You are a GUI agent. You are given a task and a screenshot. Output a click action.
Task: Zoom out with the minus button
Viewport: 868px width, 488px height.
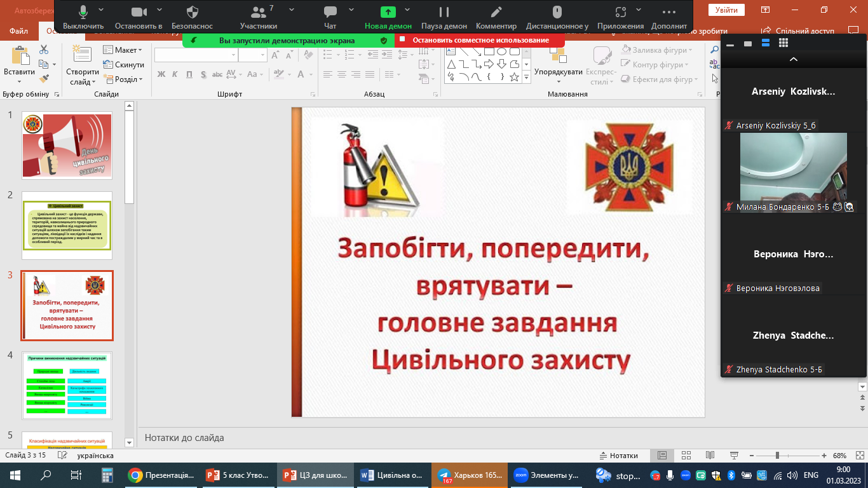click(x=752, y=456)
